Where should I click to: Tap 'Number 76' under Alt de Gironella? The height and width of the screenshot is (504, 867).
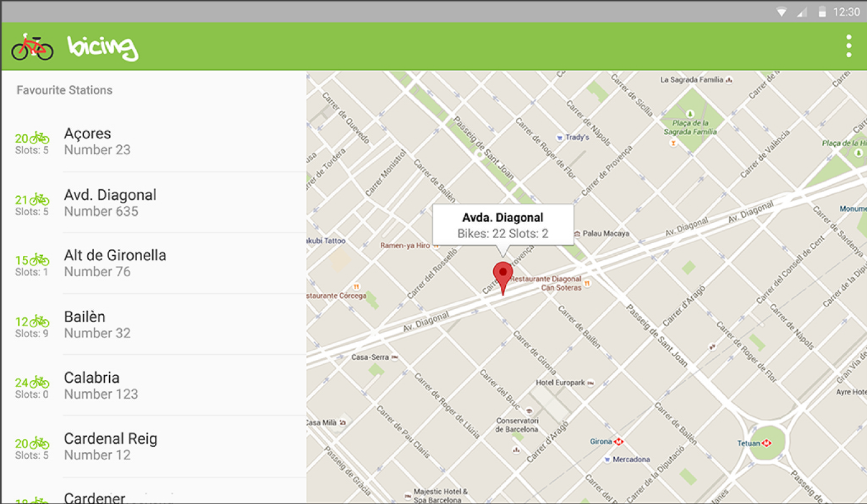(x=97, y=272)
